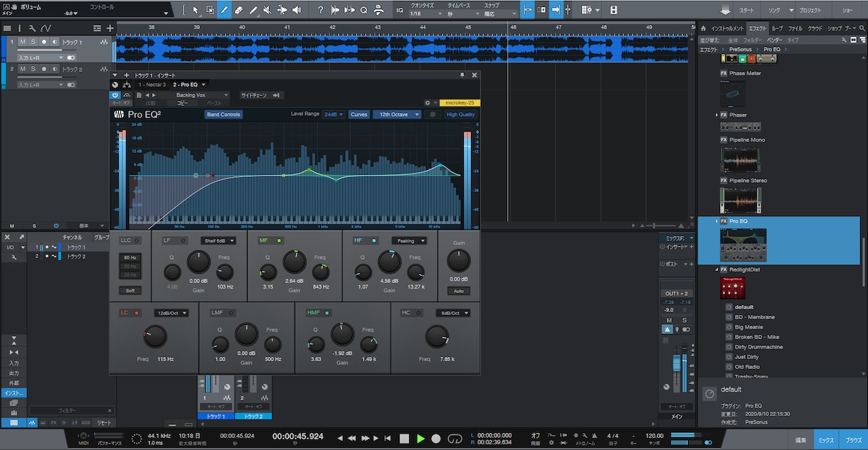
Task: Collapse the RedlightDist effect presets
Action: 716,270
